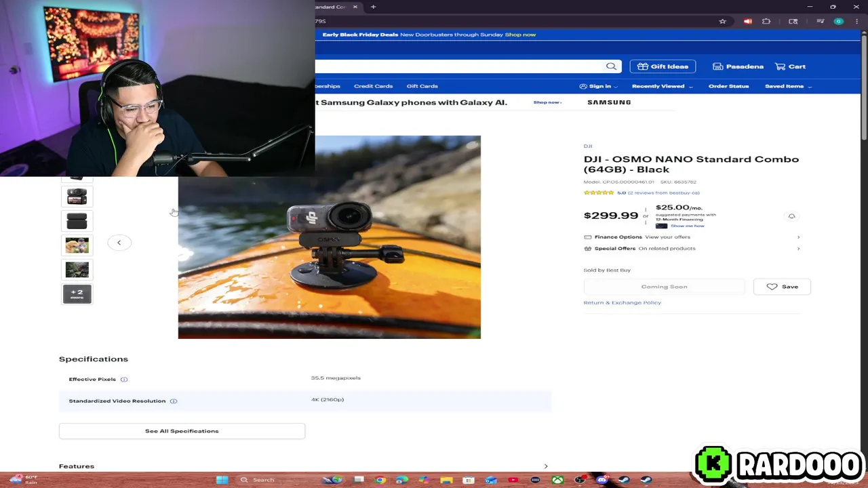This screenshot has height=488, width=868.
Task: Open File Explorer from the taskbar
Action: (x=446, y=480)
